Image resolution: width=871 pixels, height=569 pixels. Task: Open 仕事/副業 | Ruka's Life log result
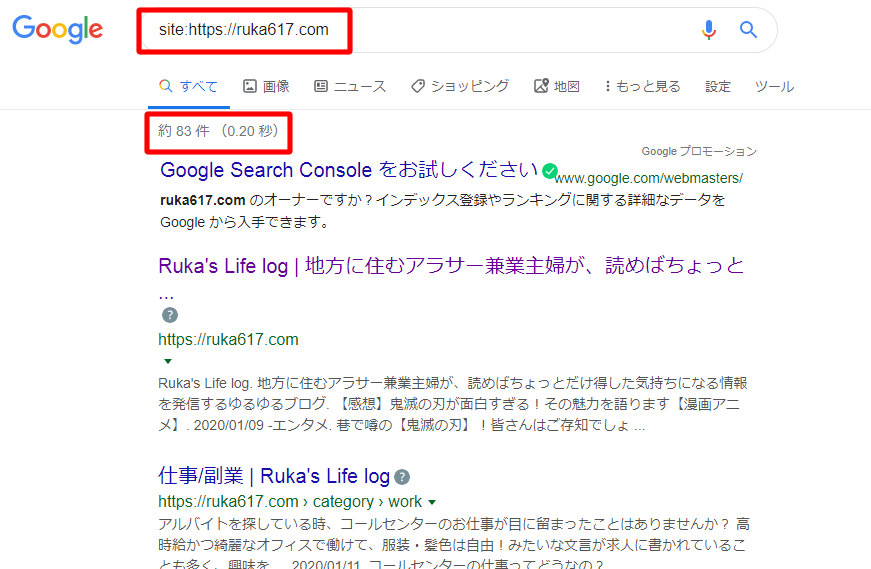[x=274, y=476]
